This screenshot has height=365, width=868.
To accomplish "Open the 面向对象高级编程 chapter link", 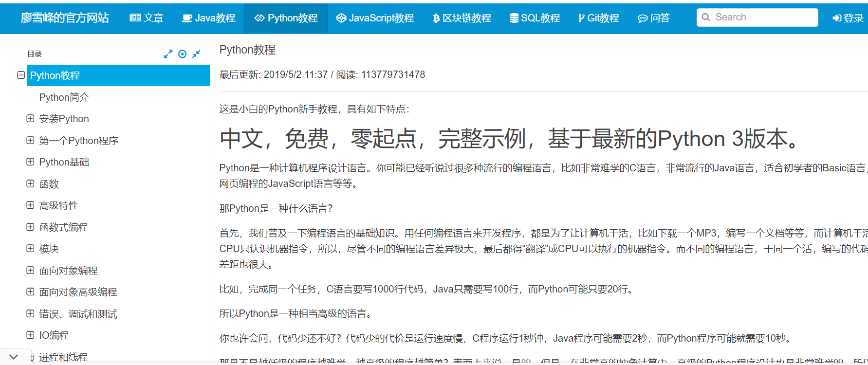I will pyautogui.click(x=78, y=292).
